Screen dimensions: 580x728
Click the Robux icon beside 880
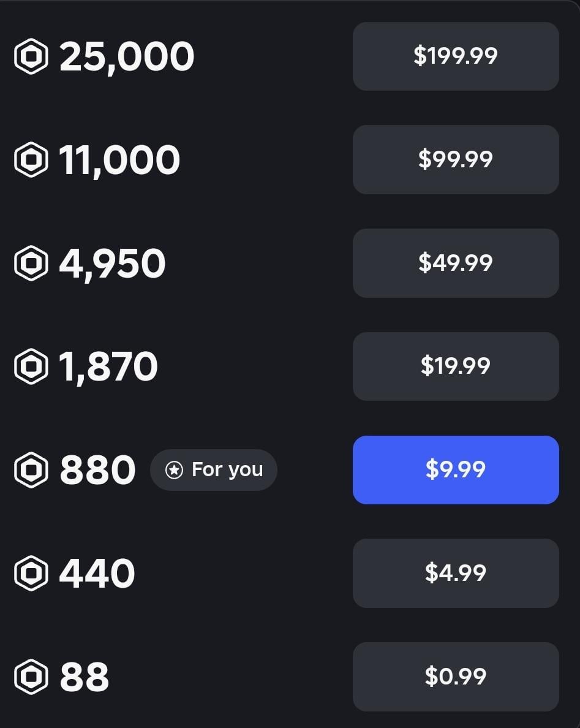tap(31, 470)
